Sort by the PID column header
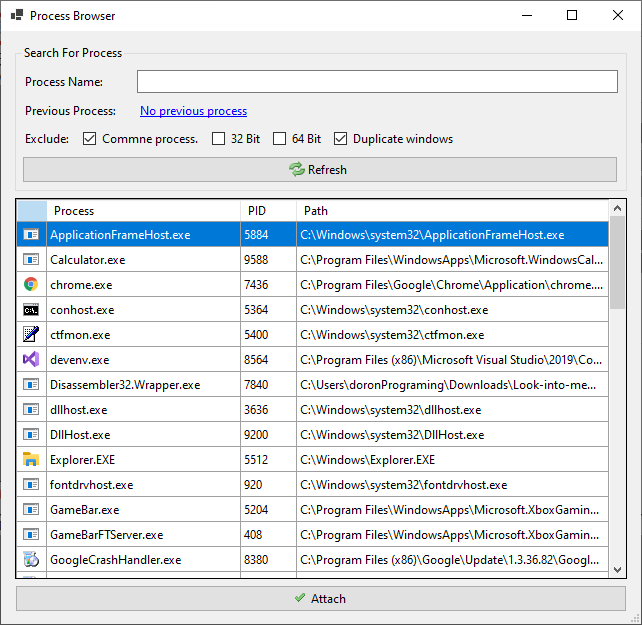Screen dimensions: 642x625 pyautogui.click(x=268, y=211)
